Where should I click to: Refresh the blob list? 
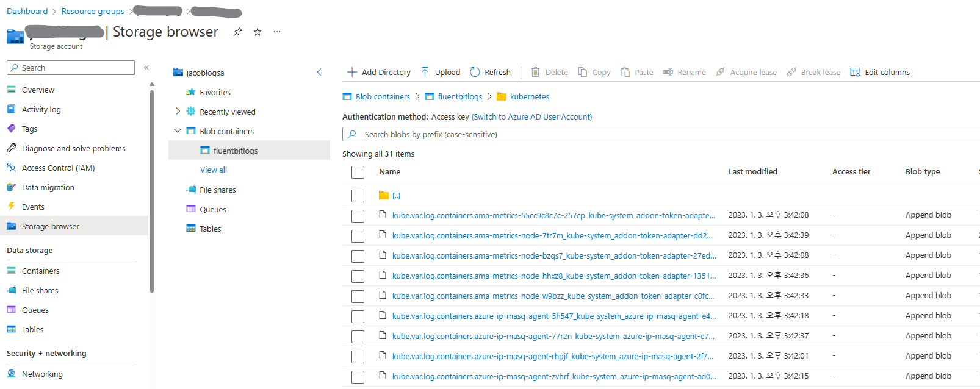(491, 72)
